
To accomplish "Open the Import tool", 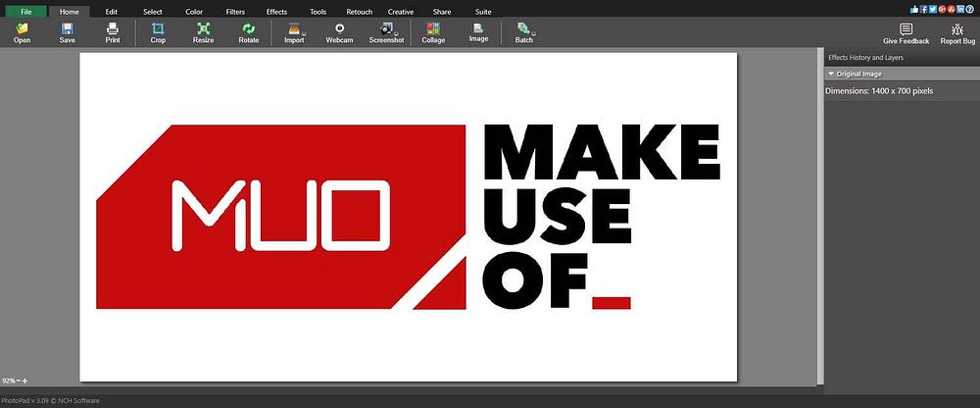I will pyautogui.click(x=294, y=32).
